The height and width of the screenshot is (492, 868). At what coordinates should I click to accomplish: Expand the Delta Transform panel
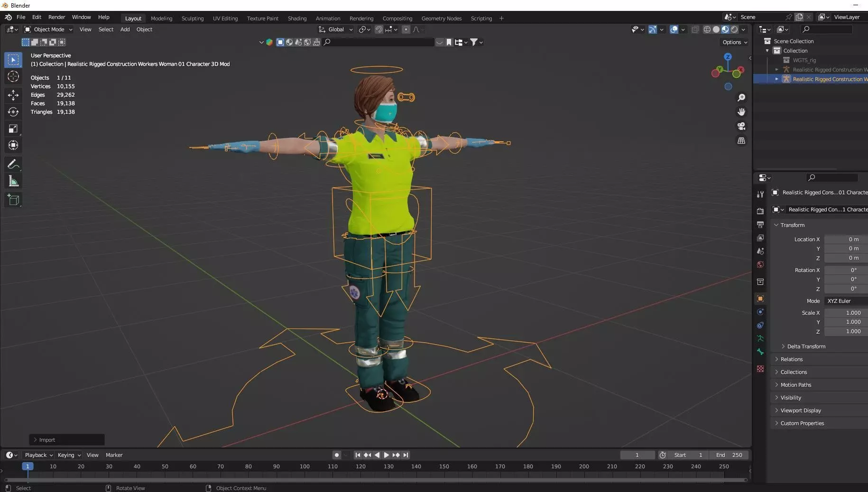806,346
